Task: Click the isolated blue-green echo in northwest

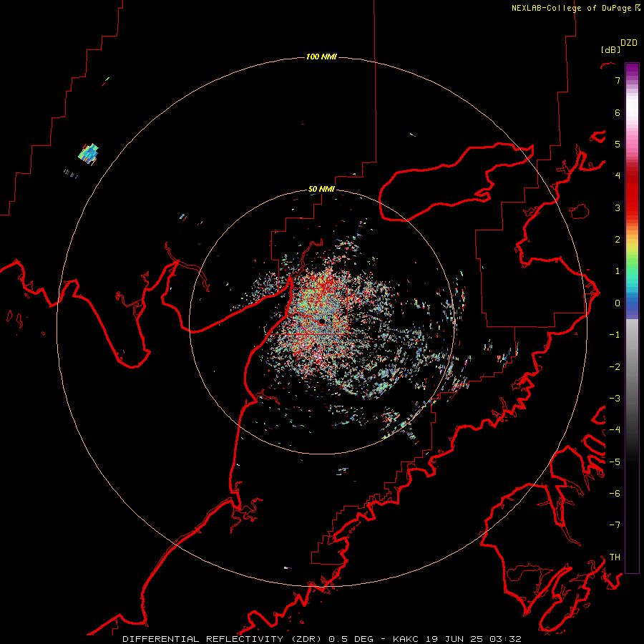Action: click(89, 154)
